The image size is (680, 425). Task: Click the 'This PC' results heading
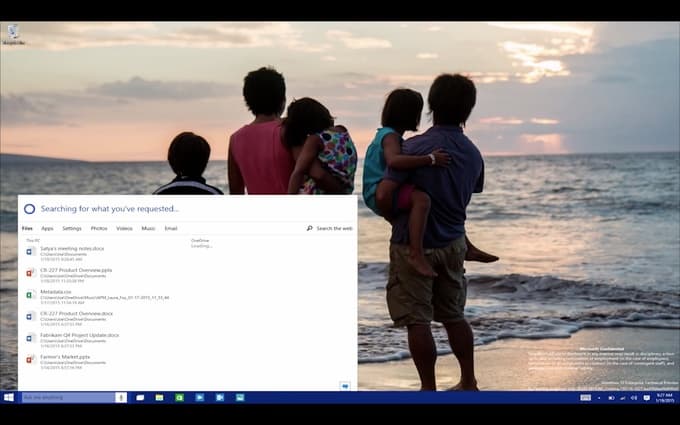(x=33, y=240)
